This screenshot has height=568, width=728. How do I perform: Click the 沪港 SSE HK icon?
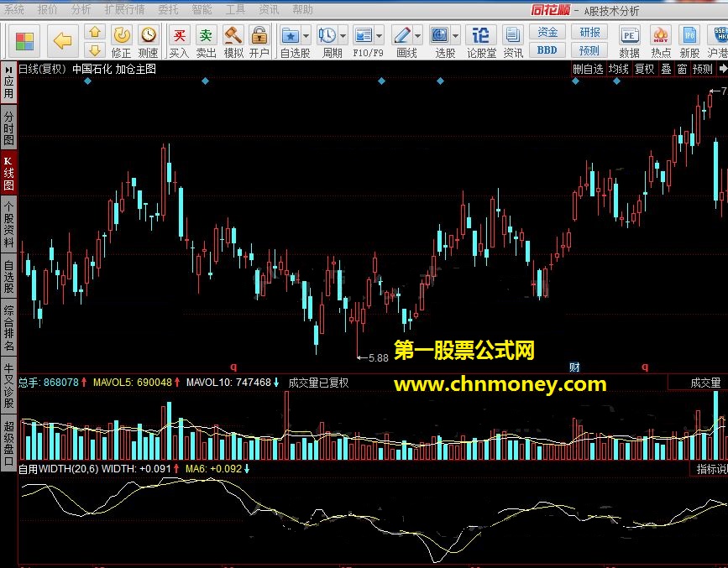pyautogui.click(x=720, y=35)
